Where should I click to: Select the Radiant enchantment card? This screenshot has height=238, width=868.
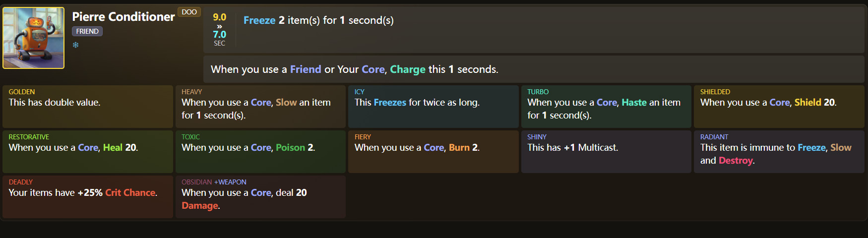click(x=779, y=152)
